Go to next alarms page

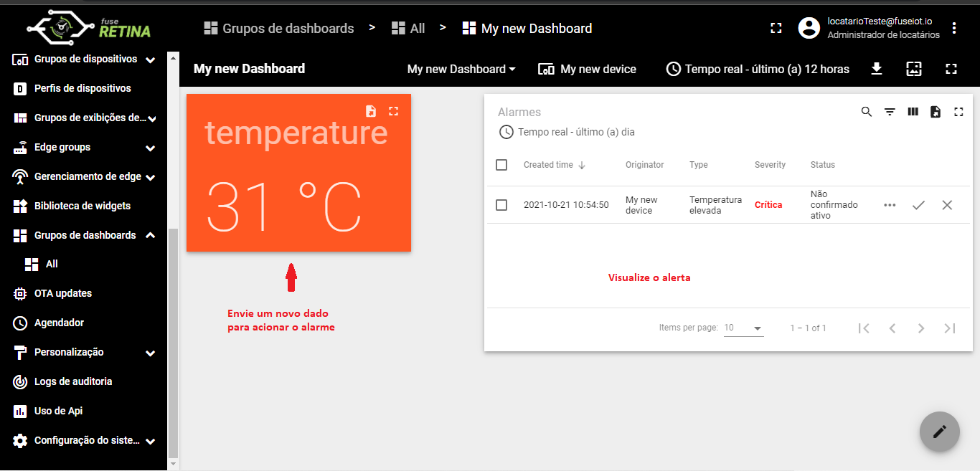(921, 328)
